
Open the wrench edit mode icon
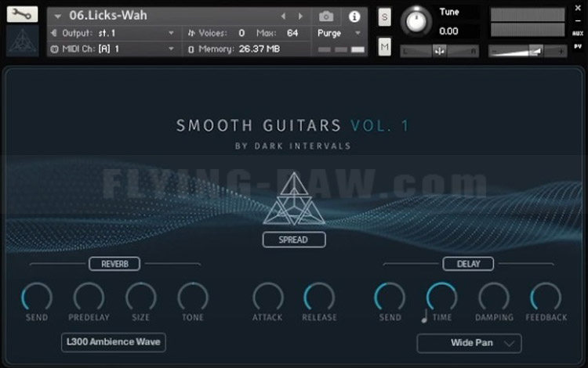click(x=22, y=14)
